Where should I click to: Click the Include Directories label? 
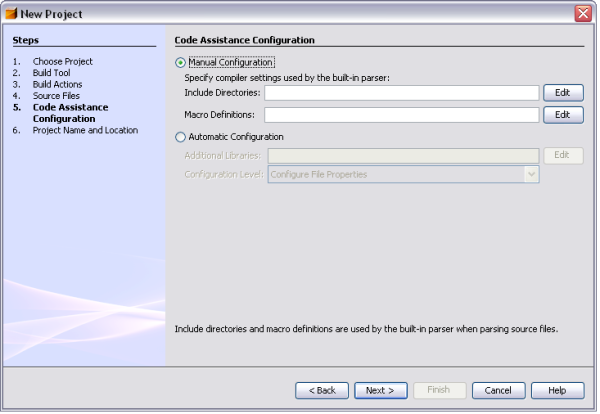pos(222,93)
